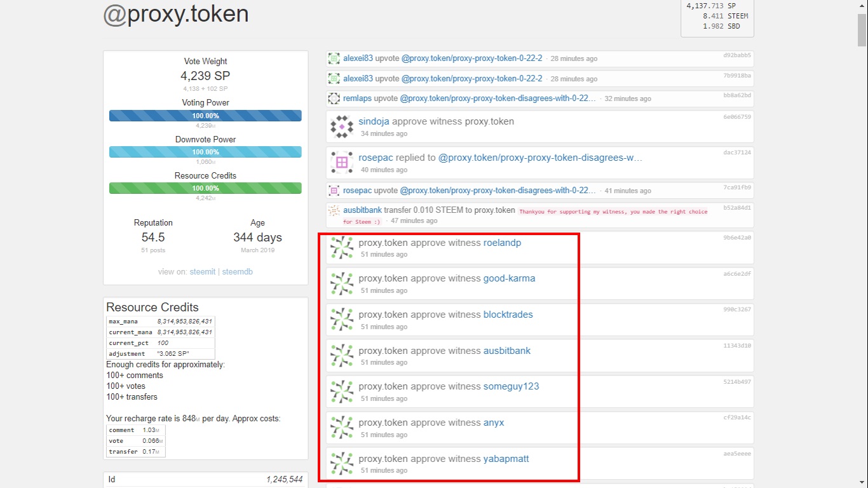Click transaction id 990c3267
This screenshot has width=868, height=488.
tap(737, 309)
